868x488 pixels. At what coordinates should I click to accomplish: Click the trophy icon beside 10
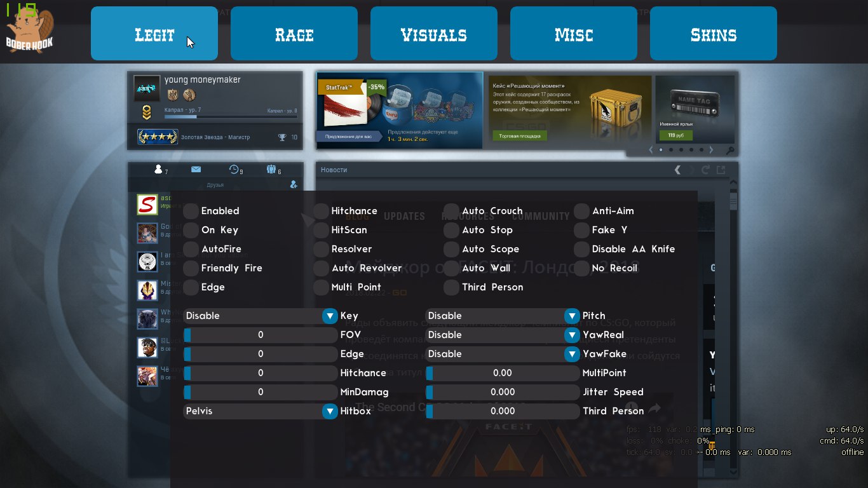282,137
